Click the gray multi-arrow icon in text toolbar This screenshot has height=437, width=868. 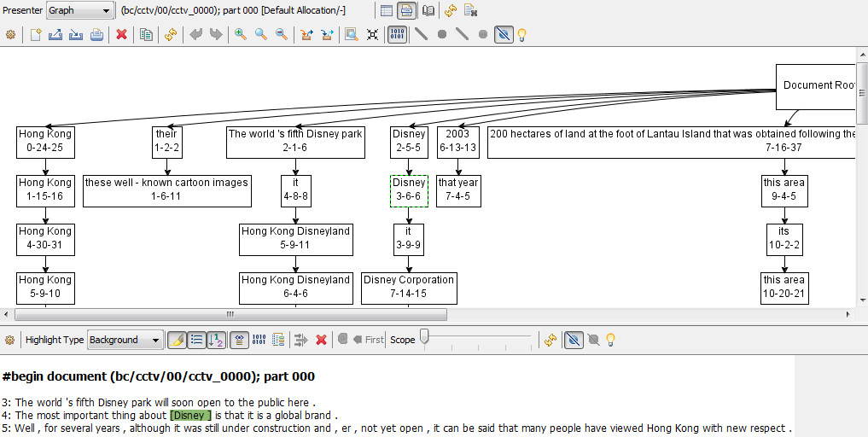click(x=300, y=340)
